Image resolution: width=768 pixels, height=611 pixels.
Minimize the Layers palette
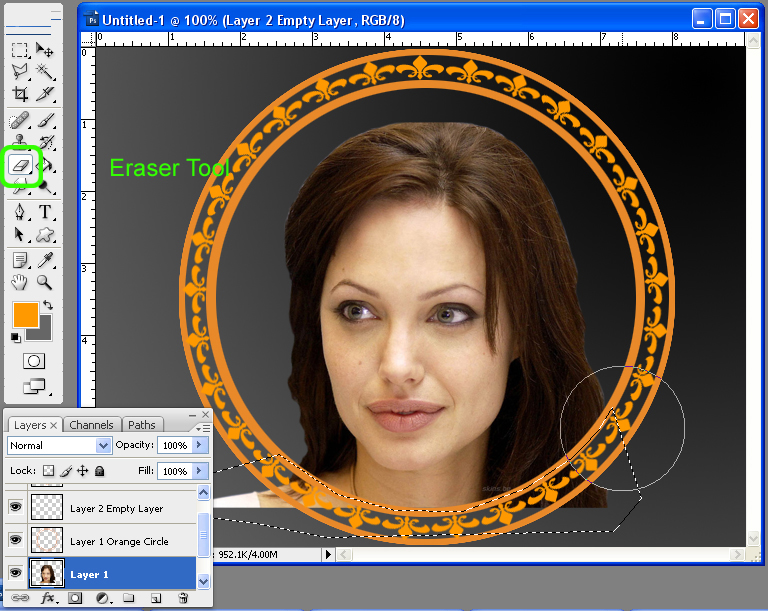point(192,415)
